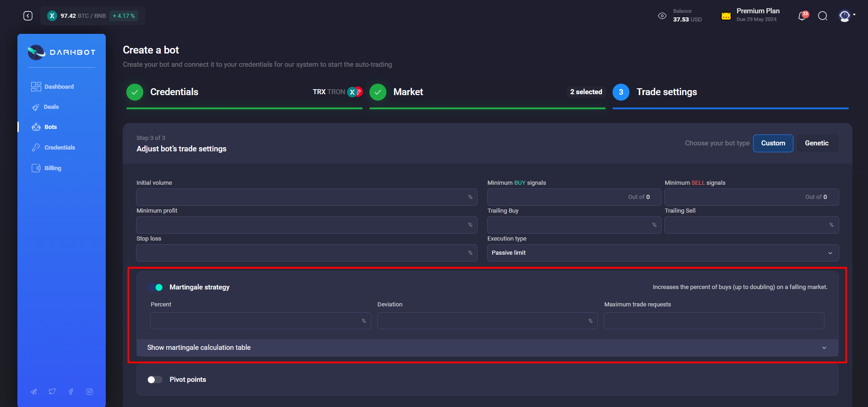868x407 pixels.
Task: Click the Twitter icon in sidebar footer
Action: point(52,391)
